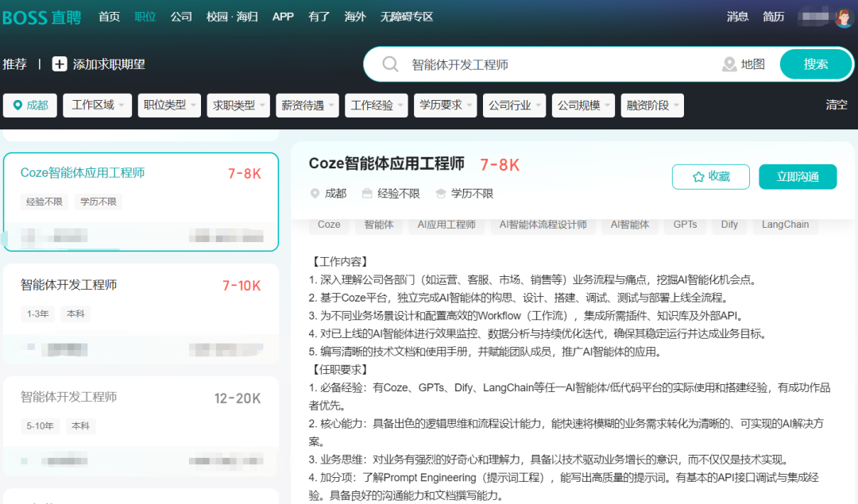Change city via 成都 filter button
The height and width of the screenshot is (504, 858).
coord(30,105)
